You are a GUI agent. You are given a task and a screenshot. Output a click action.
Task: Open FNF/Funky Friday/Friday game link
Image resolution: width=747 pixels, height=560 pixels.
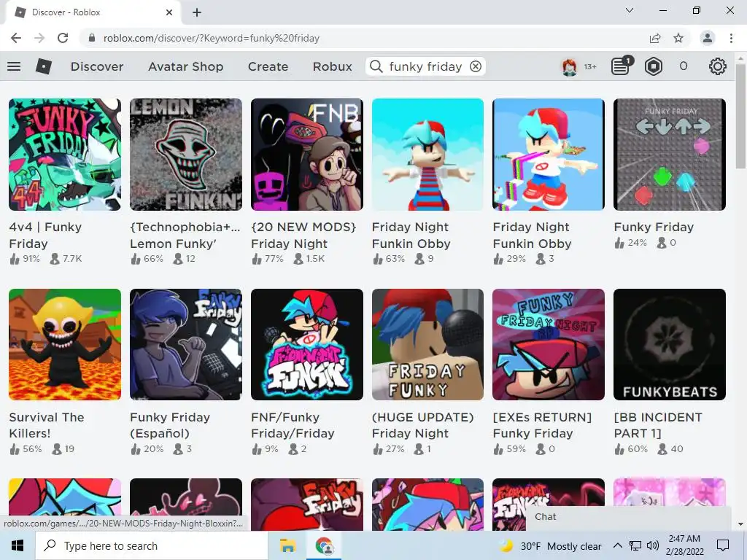[x=293, y=425]
